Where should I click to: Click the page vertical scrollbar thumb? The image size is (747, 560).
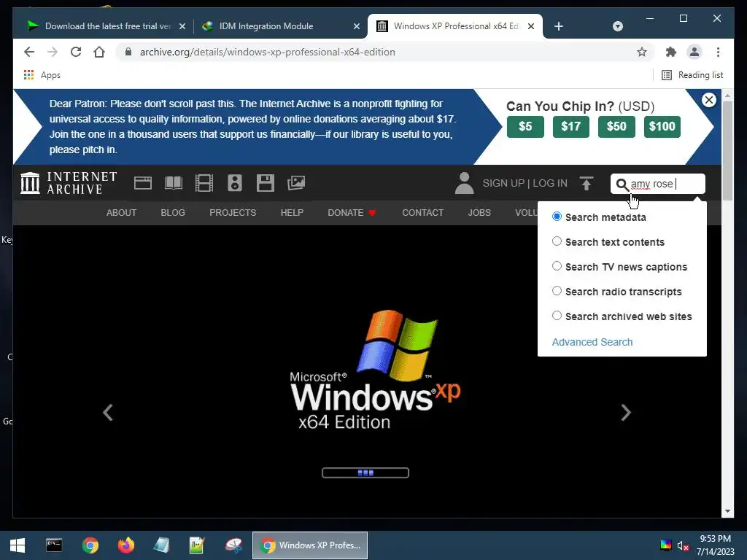(727, 150)
